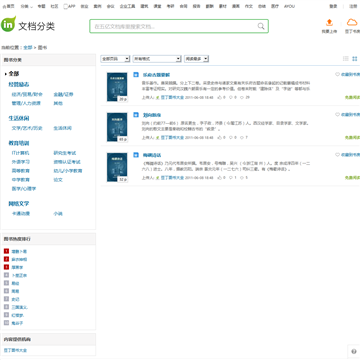360x360 pixels.
Task: Open the 经济/贸易/财会 category
Action: (x=27, y=94)
